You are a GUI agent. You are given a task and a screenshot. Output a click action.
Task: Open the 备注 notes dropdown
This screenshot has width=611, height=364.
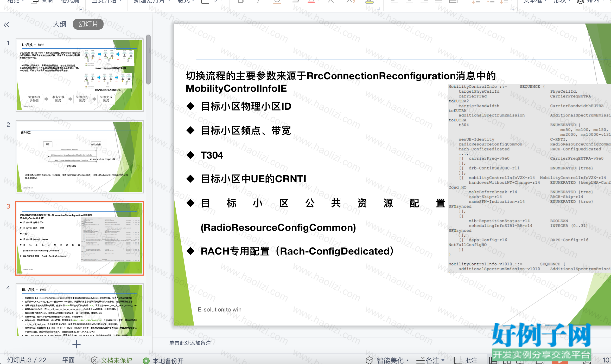coord(430,360)
